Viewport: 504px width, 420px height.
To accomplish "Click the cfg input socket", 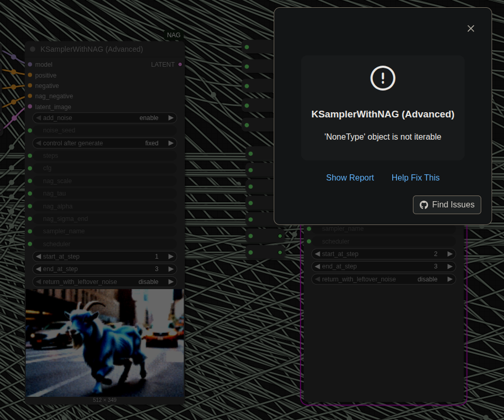I will 30,169.
